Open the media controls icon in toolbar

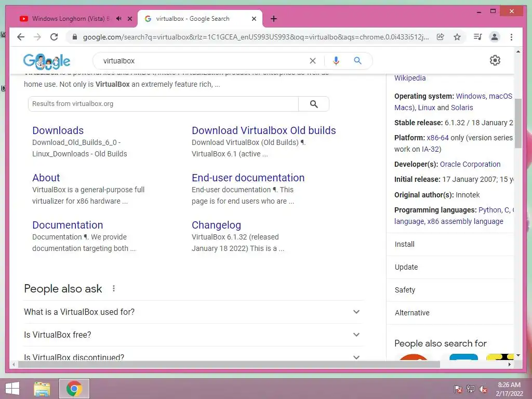click(x=478, y=37)
